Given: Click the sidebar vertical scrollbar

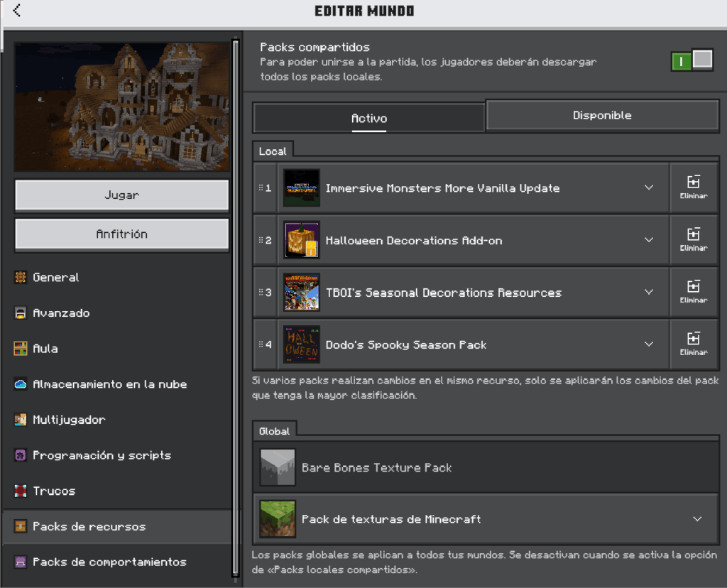Looking at the screenshot, I should (x=236, y=284).
